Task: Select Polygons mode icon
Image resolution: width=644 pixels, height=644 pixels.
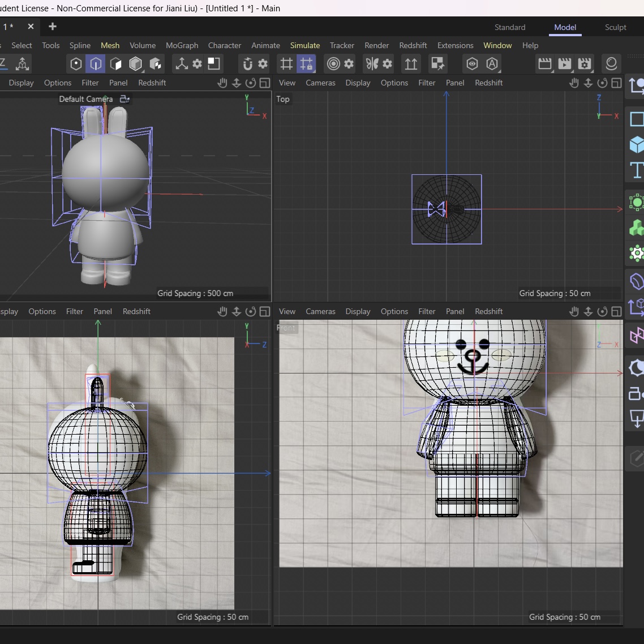Action: (x=116, y=63)
